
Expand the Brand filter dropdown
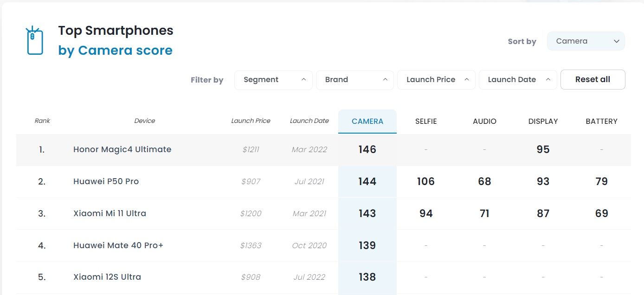(354, 80)
